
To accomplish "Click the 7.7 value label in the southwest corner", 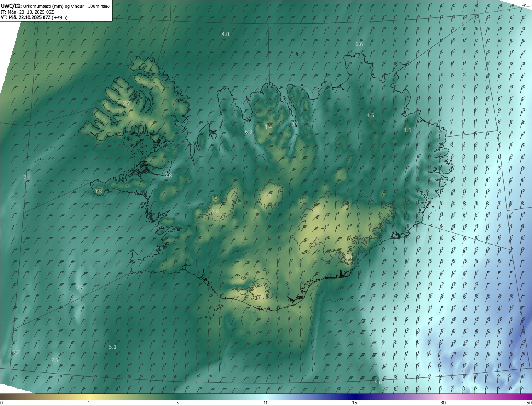I will click(x=16, y=352).
